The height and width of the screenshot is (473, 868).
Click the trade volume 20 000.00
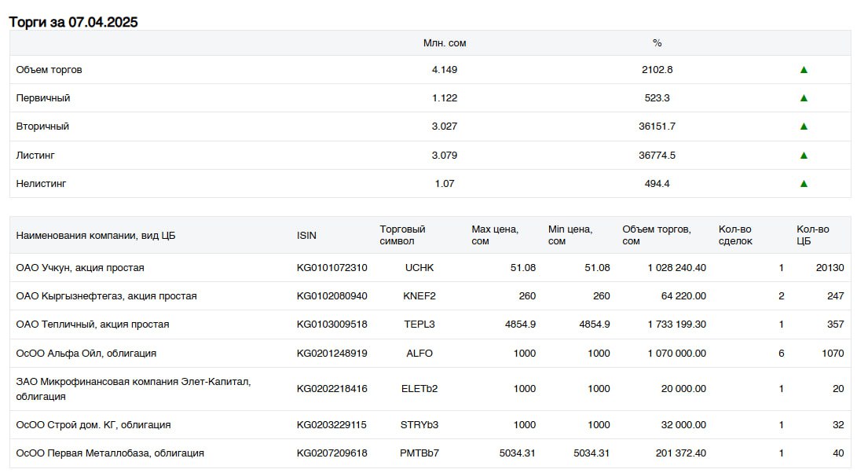click(683, 389)
